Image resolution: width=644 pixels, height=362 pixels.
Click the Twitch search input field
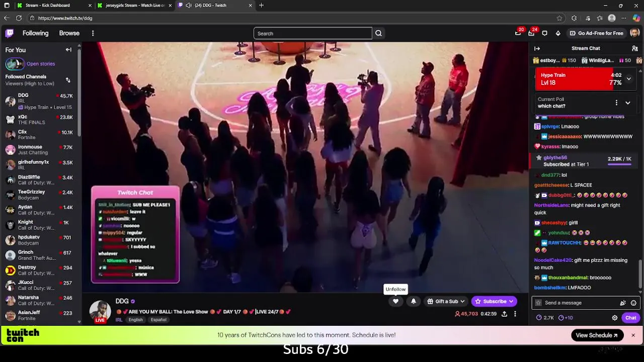[x=312, y=34]
